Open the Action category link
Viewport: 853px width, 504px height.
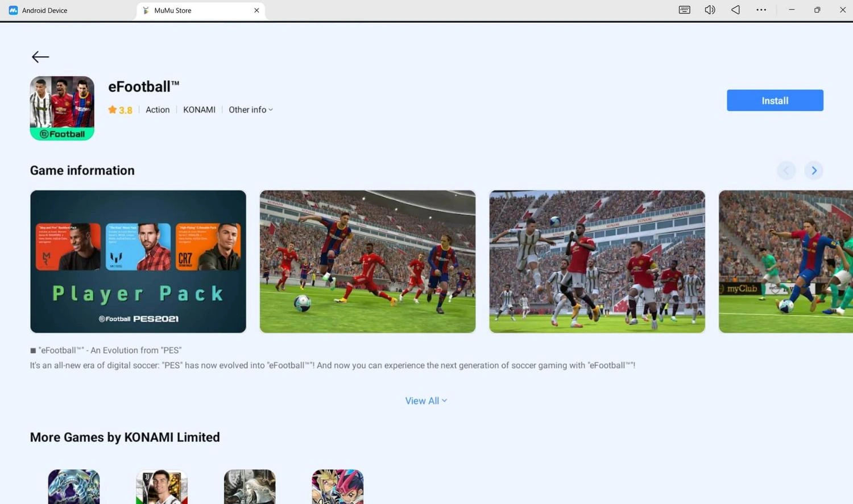click(158, 110)
